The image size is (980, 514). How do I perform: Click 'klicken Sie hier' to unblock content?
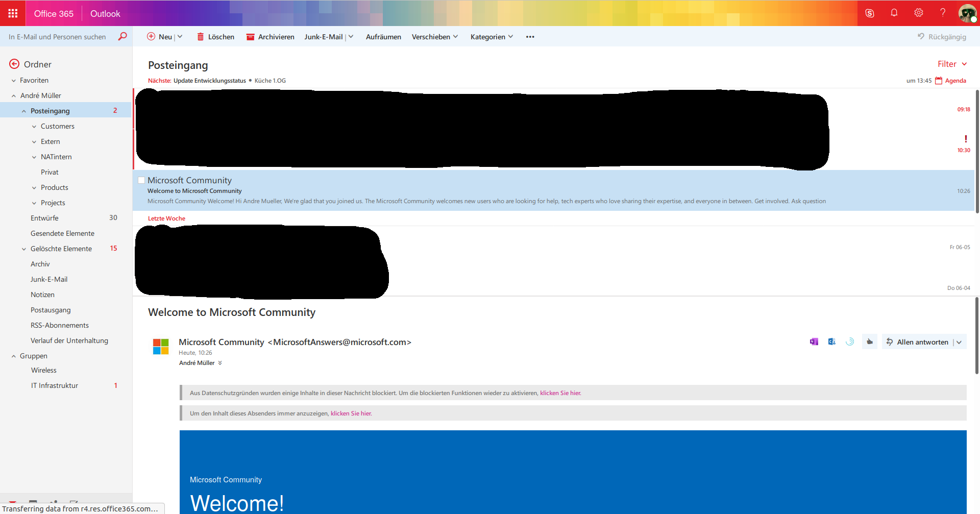click(x=560, y=393)
